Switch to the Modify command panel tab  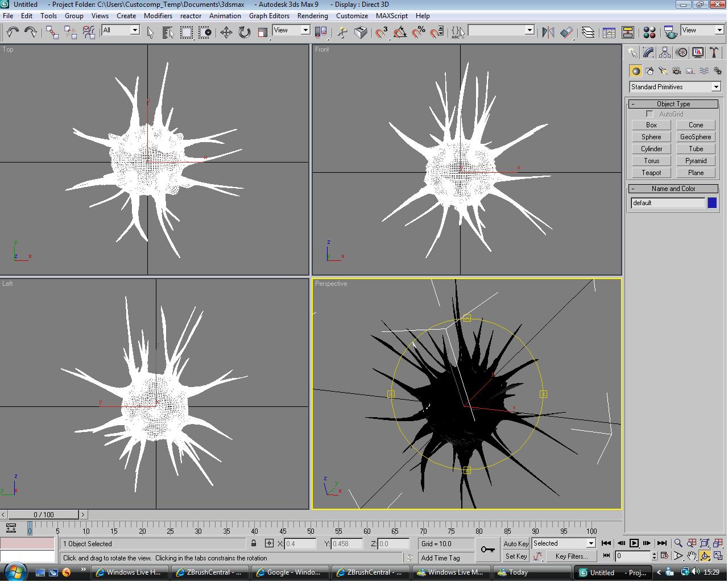(x=648, y=52)
